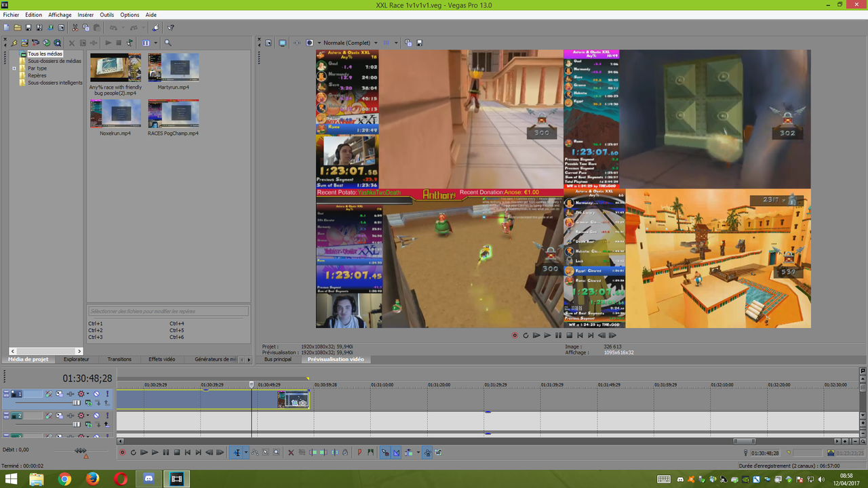Open external monitor preview icon

[x=282, y=43]
